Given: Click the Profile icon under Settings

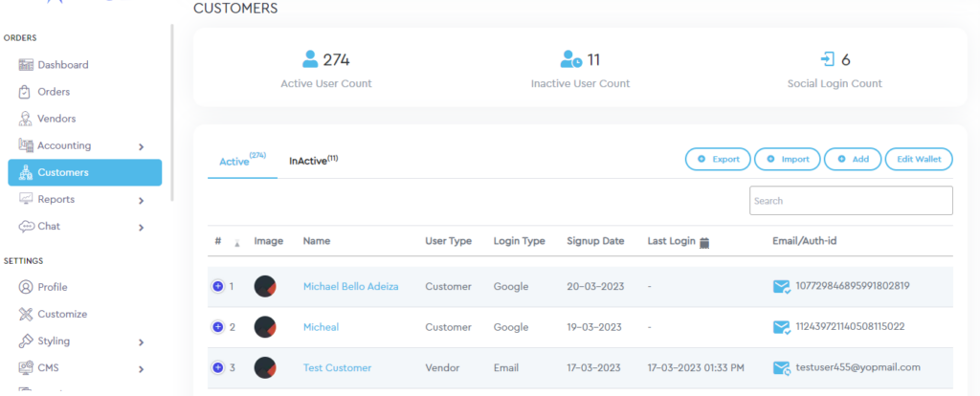Looking at the screenshot, I should click(x=26, y=287).
